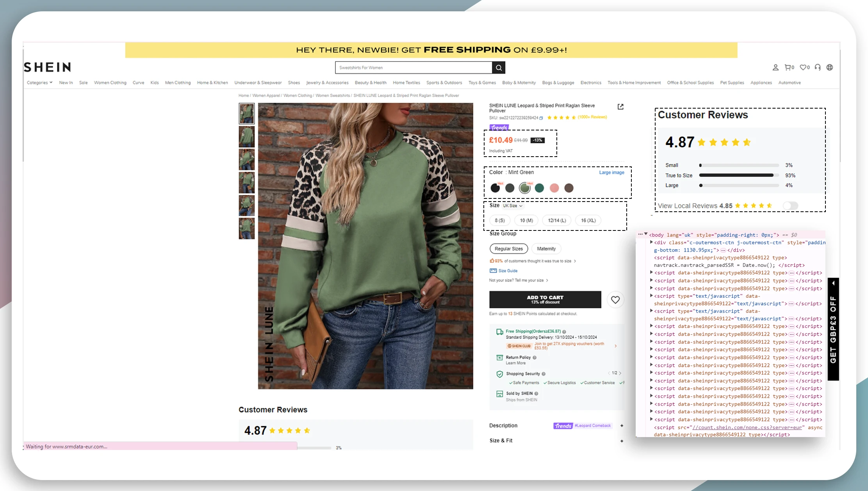This screenshot has height=491, width=868.
Task: Expand SHEIN CLUB shipping vouchers arrow
Action: pos(616,346)
